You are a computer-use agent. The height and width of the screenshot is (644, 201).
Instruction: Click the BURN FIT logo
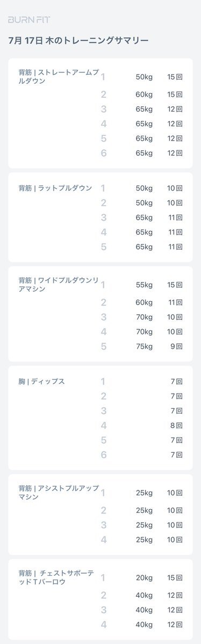coord(29,20)
